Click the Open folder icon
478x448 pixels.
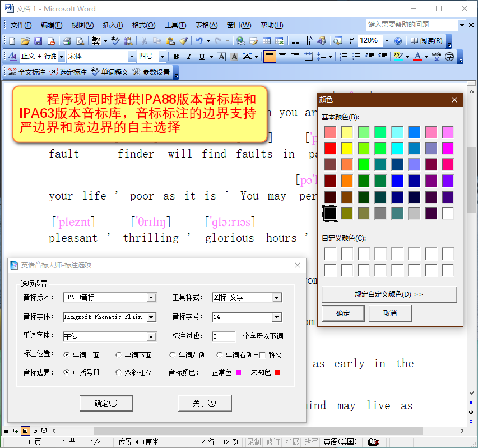click(25, 41)
